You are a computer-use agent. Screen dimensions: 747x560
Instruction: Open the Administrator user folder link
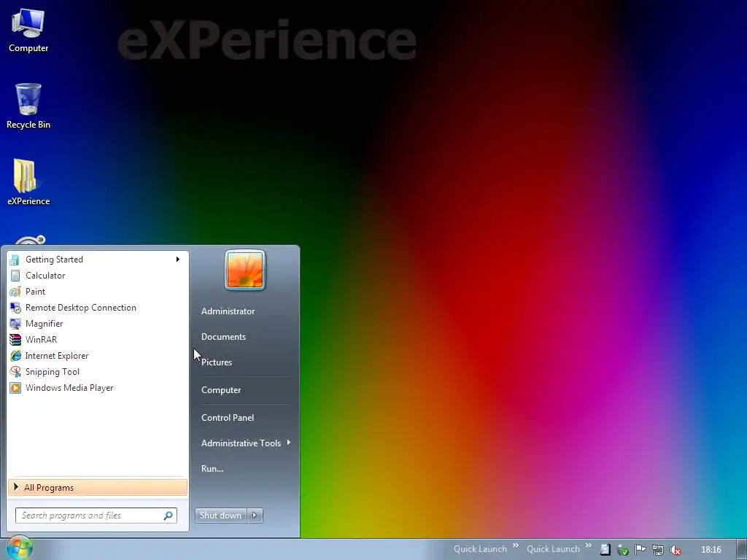click(228, 311)
